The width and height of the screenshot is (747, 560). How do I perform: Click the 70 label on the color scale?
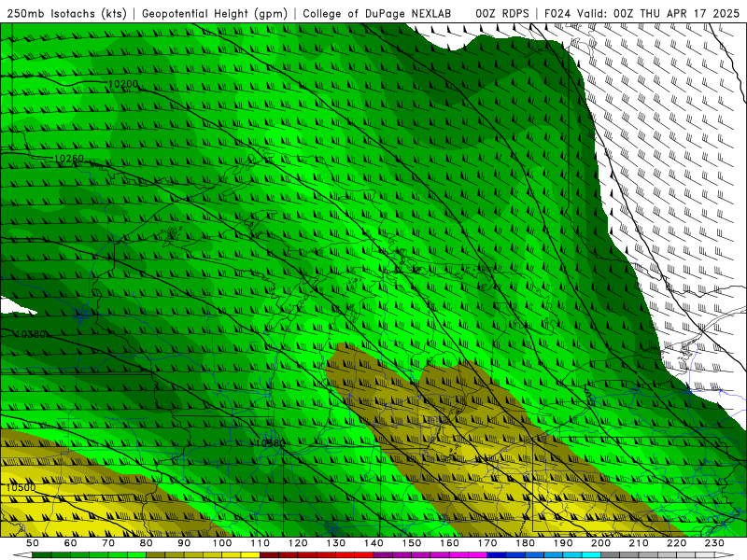click(108, 543)
